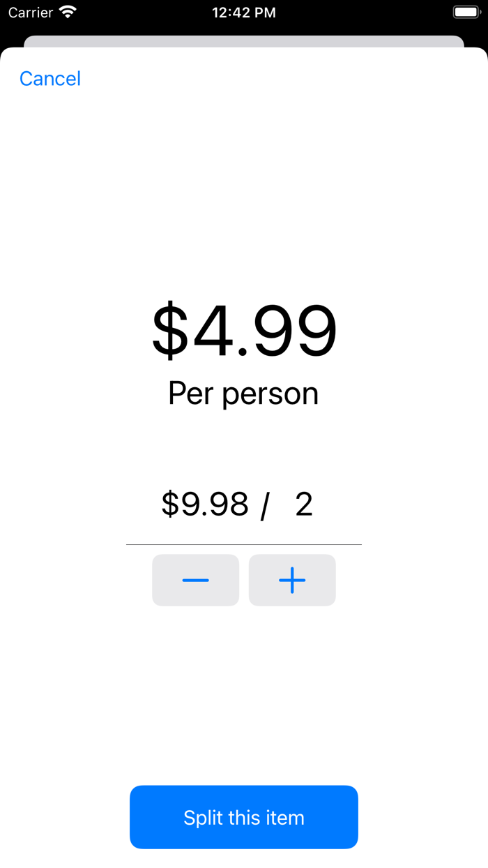Tap the Per person label
488x868 pixels.
pyautogui.click(x=243, y=393)
